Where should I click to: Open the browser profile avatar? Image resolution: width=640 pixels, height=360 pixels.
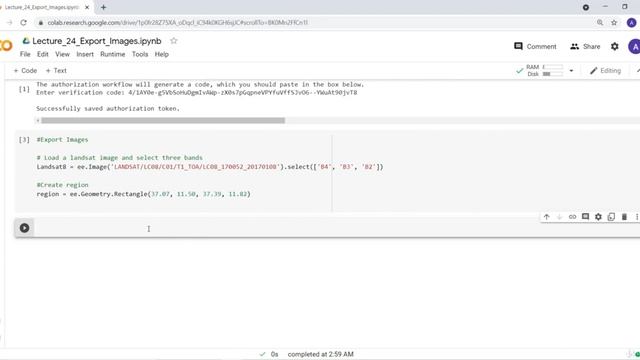coord(631,23)
